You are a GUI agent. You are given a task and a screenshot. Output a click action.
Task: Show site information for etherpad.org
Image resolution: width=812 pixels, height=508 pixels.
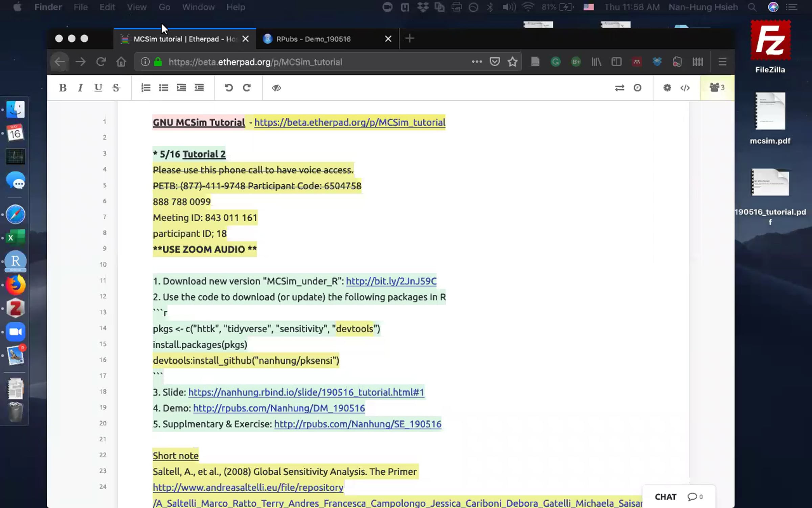[x=145, y=62]
